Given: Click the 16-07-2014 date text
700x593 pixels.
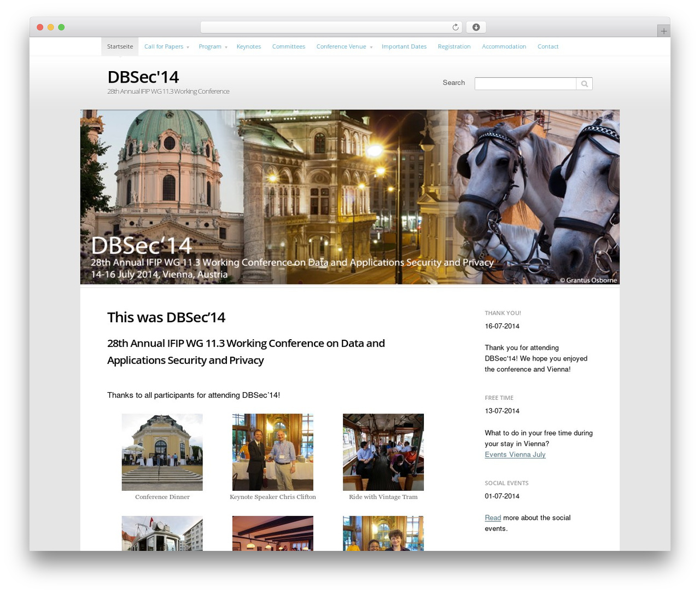Looking at the screenshot, I should [x=502, y=326].
